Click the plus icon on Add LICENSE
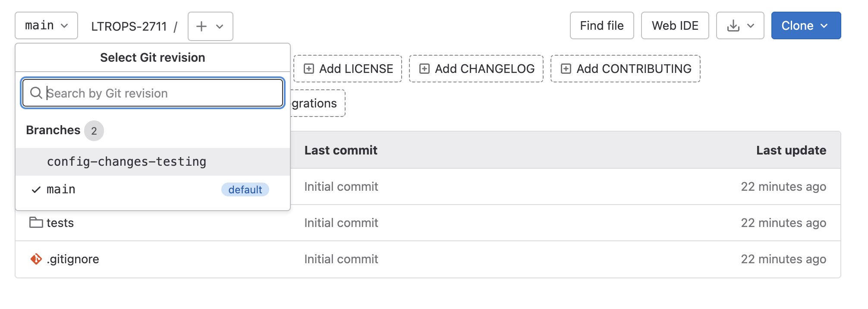868x309 pixels. coord(309,69)
